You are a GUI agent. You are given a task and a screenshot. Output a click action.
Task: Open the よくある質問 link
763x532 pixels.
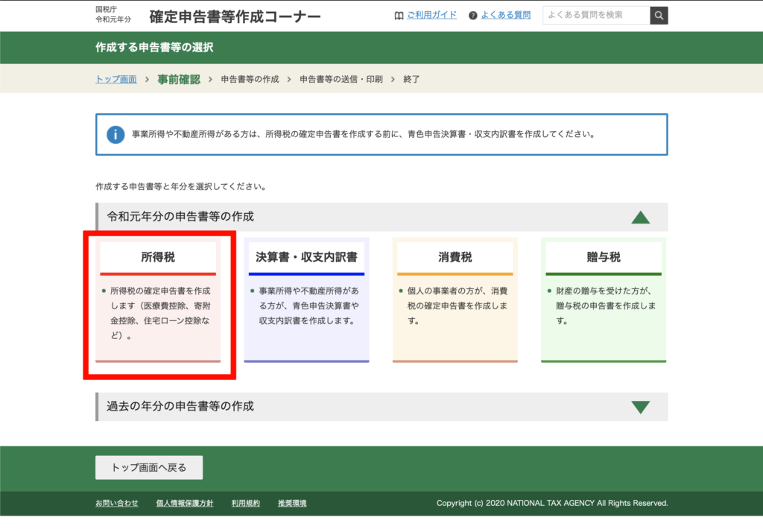click(505, 15)
